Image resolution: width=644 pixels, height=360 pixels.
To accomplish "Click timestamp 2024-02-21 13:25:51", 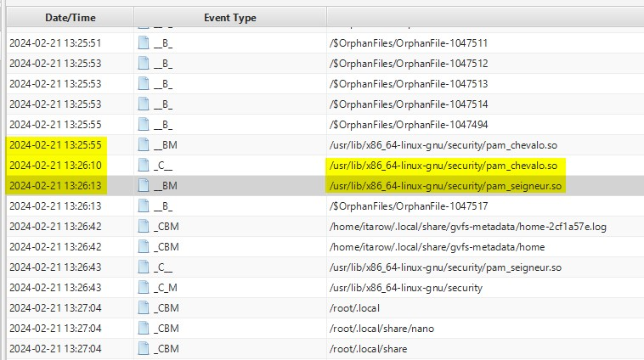I will click(x=55, y=43).
